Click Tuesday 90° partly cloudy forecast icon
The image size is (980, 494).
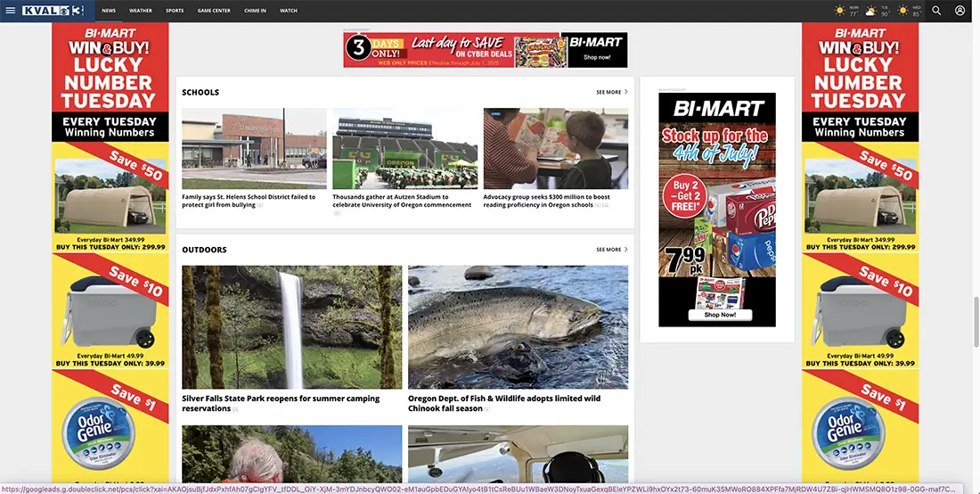[870, 11]
